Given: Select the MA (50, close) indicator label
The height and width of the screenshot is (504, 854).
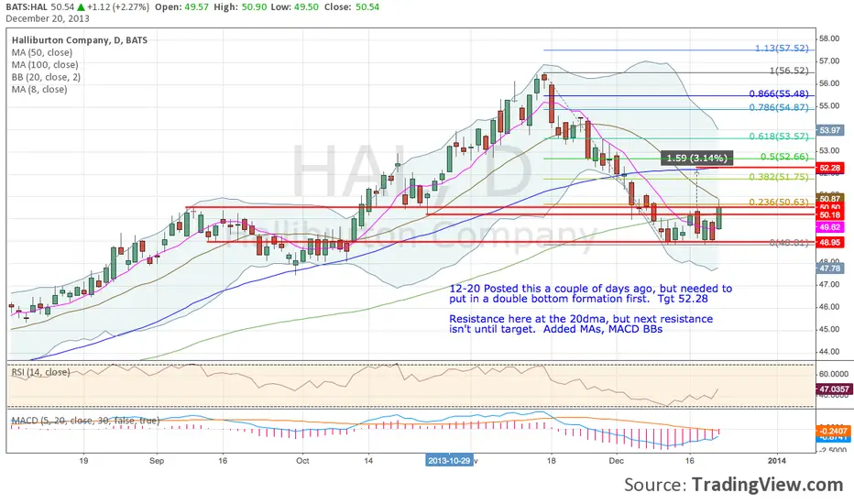Looking at the screenshot, I should pyautogui.click(x=42, y=53).
